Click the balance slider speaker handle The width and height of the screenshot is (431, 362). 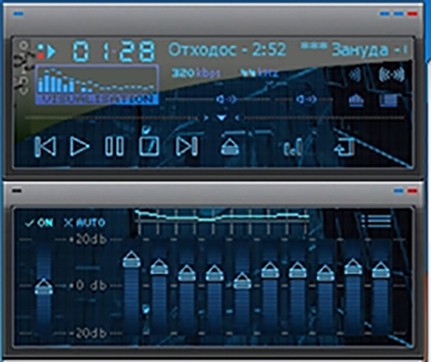[306, 99]
